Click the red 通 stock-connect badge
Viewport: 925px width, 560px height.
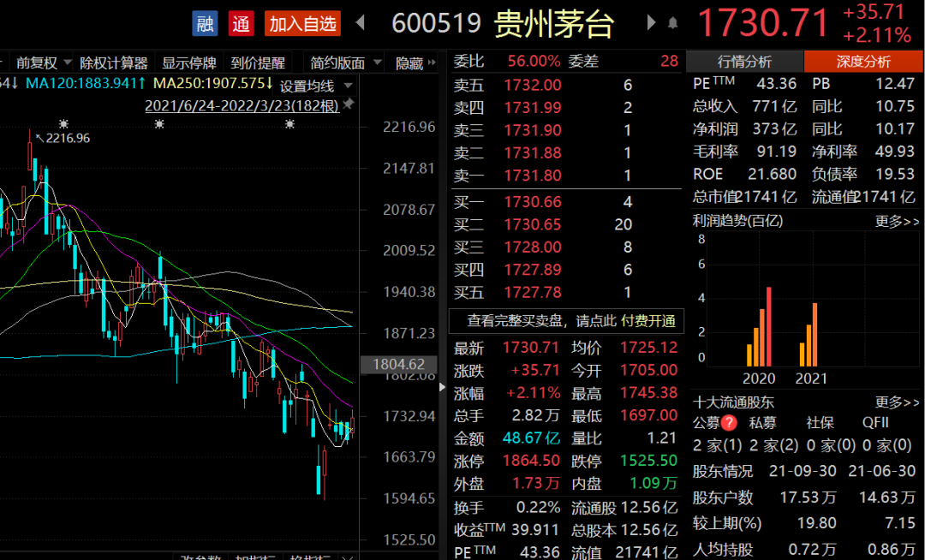[x=241, y=24]
